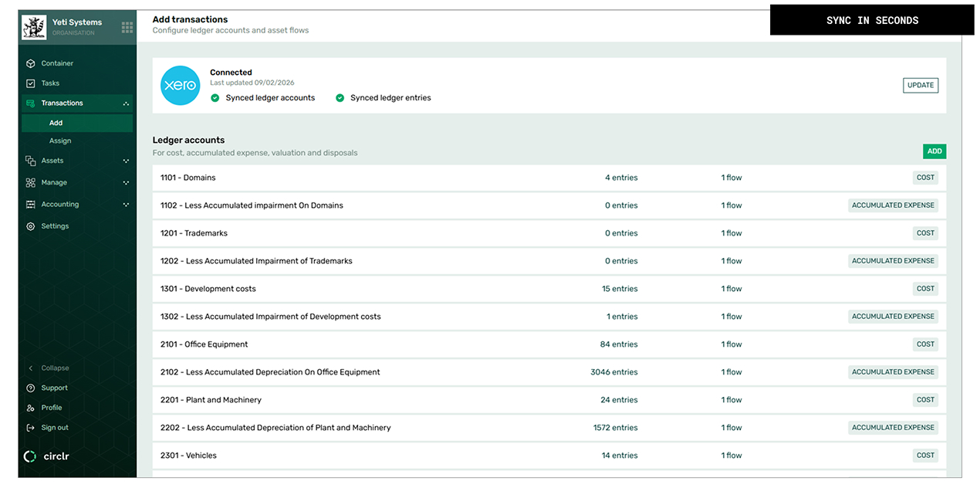This screenshot has height=488, width=980.
Task: Open the Support help icon
Action: point(29,388)
